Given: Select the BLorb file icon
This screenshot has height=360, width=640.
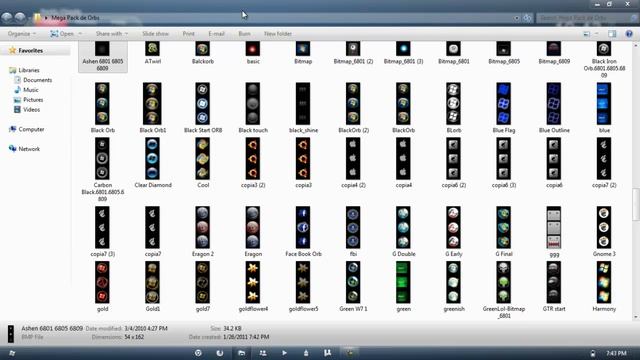Looking at the screenshot, I should (453, 104).
